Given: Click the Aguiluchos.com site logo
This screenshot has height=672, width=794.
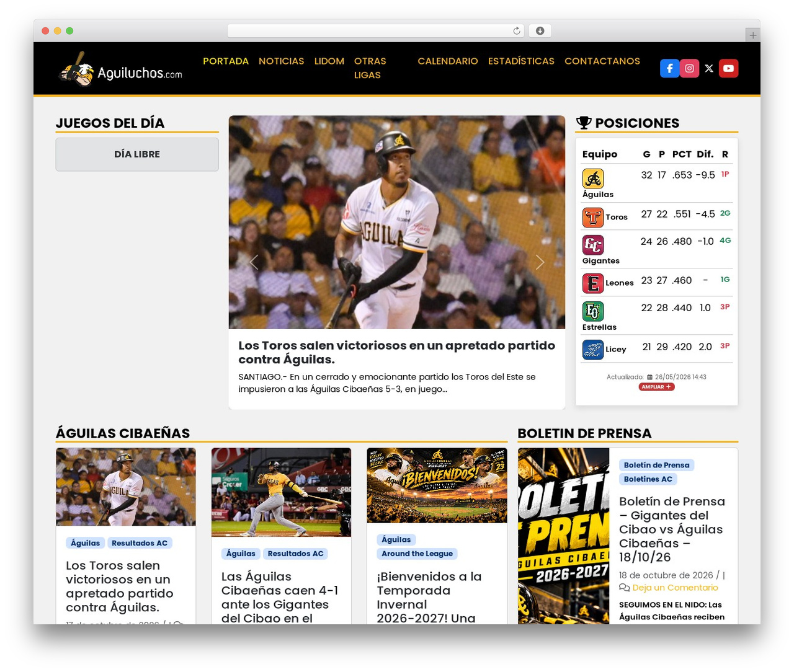Looking at the screenshot, I should tap(120, 69).
